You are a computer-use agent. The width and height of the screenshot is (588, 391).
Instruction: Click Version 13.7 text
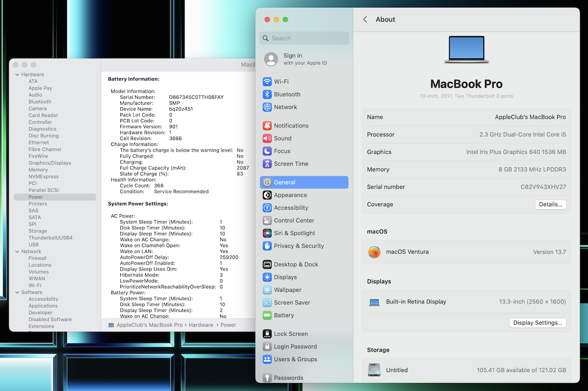(x=549, y=252)
